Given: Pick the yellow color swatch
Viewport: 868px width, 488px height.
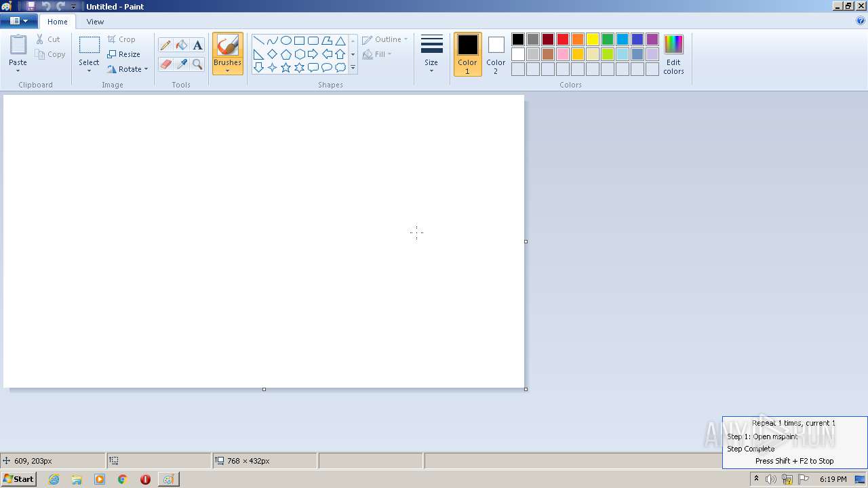Looking at the screenshot, I should tap(593, 39).
